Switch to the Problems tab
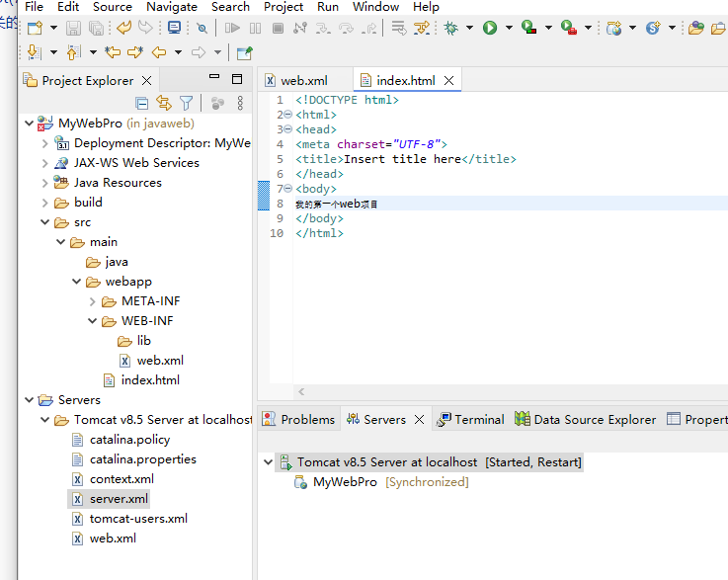The height and width of the screenshot is (580, 728). pos(298,420)
